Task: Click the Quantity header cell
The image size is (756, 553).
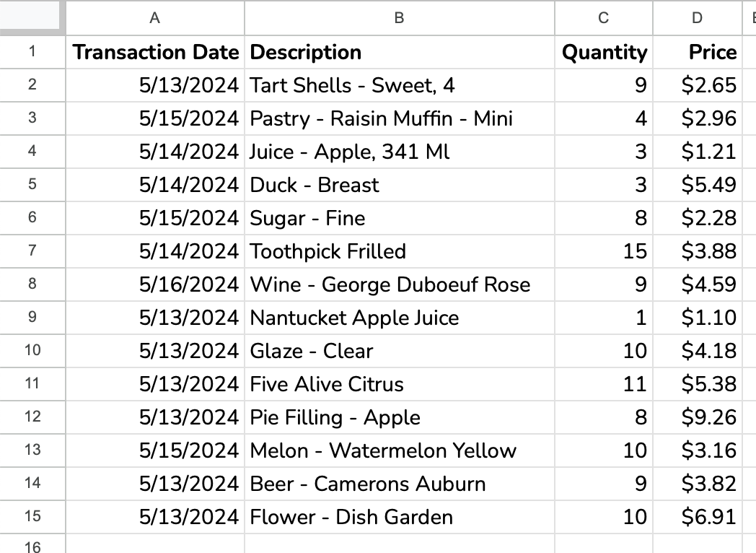Action: pos(605,52)
